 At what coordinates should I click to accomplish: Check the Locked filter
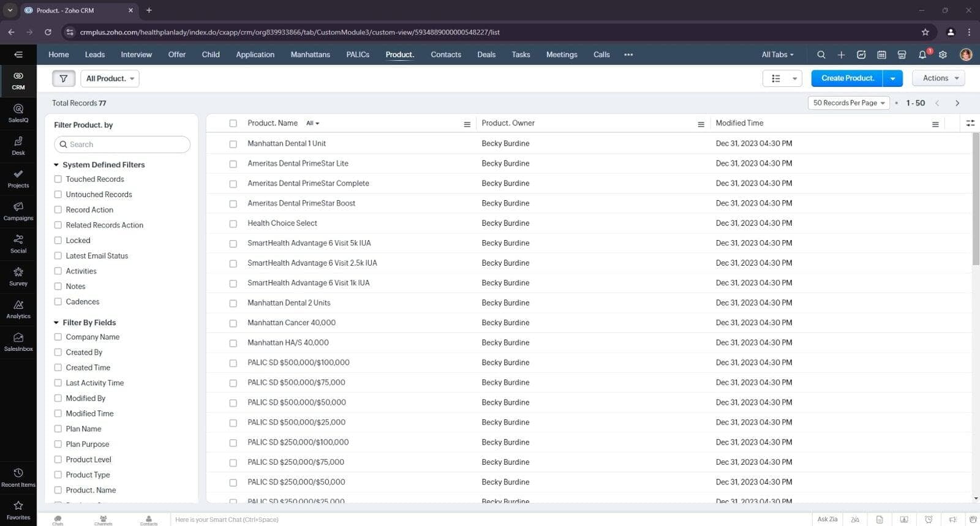pos(58,241)
